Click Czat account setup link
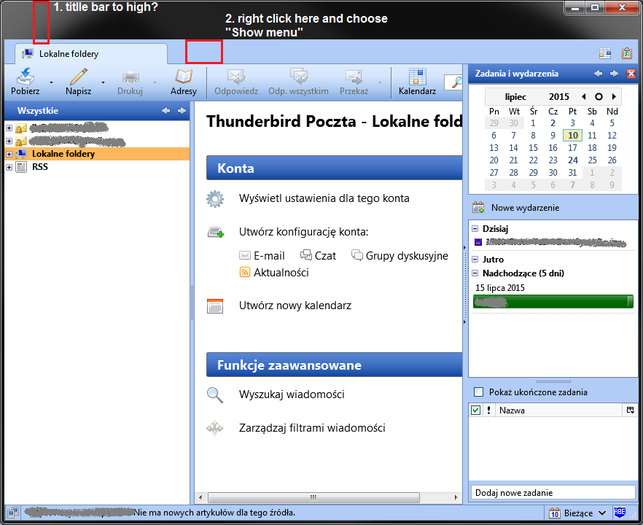The width and height of the screenshot is (643, 525). pyautogui.click(x=318, y=256)
